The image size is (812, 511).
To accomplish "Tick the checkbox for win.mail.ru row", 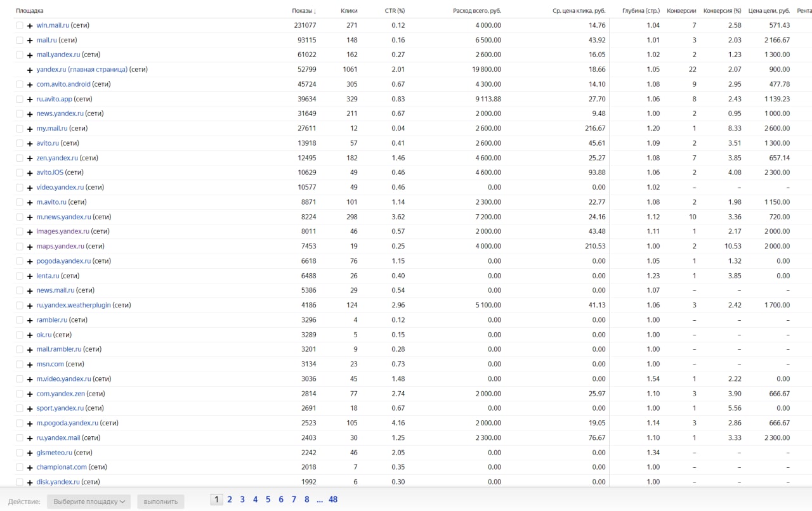I will tap(20, 25).
